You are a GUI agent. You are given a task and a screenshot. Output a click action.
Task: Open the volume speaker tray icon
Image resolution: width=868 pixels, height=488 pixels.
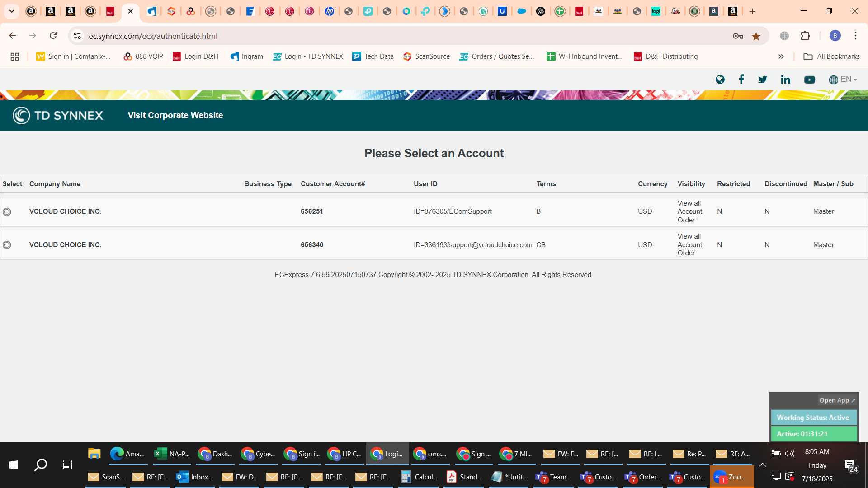[x=790, y=454]
